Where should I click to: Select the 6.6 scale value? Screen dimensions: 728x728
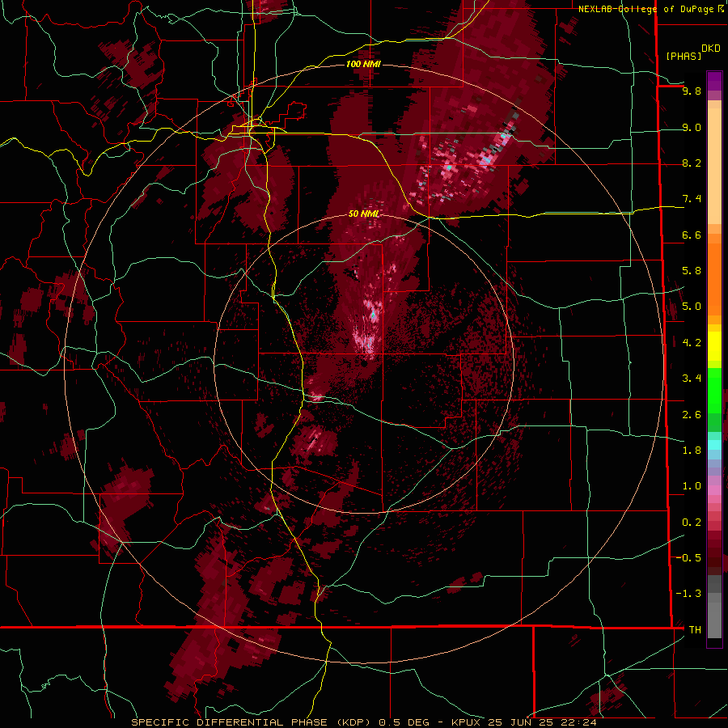click(x=692, y=235)
